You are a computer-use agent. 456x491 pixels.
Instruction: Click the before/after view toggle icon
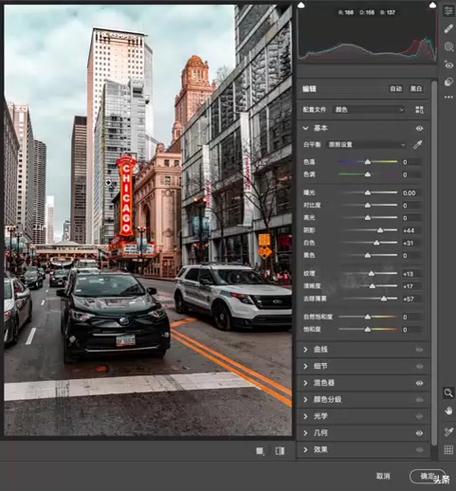point(280,451)
